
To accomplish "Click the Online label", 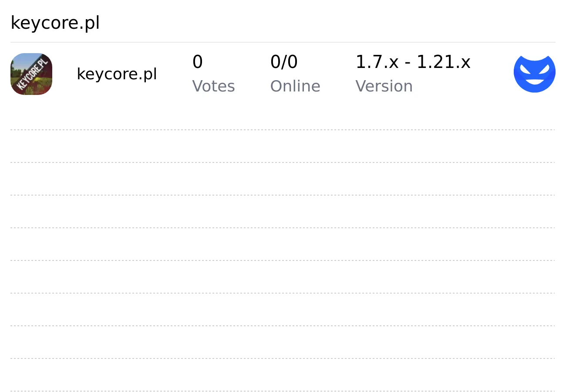I will click(295, 86).
